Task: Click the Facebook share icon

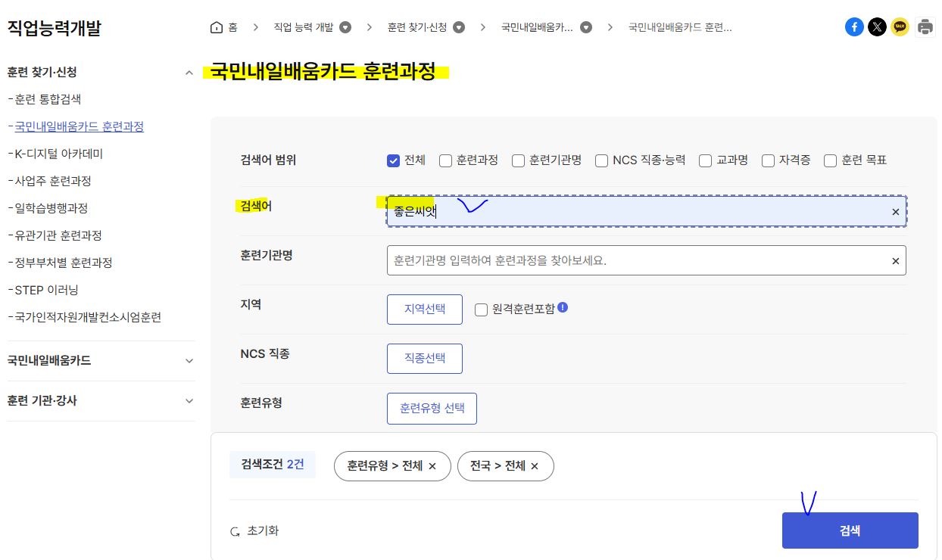Action: (854, 27)
